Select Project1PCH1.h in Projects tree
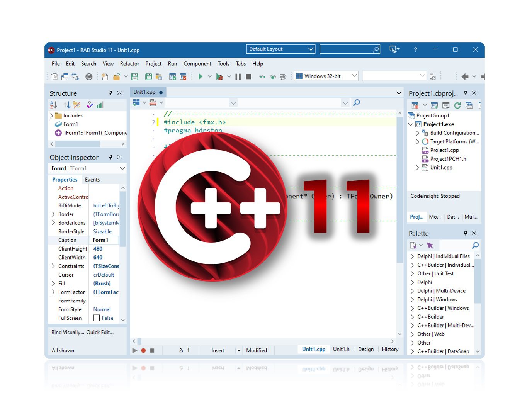Viewport: 532px width, 416px height. coord(448,159)
